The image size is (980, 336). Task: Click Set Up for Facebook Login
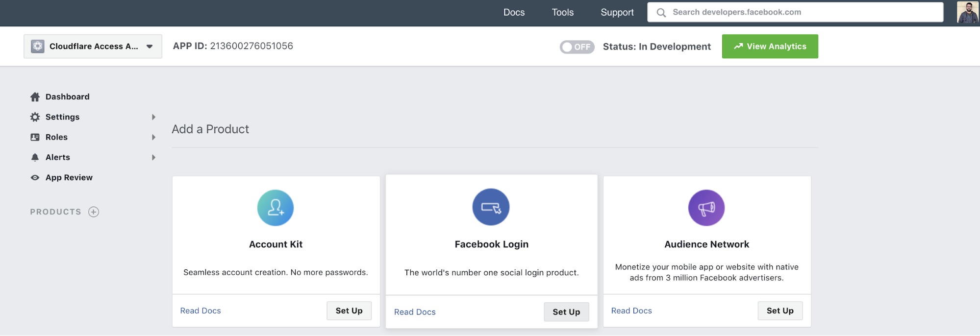click(x=566, y=312)
